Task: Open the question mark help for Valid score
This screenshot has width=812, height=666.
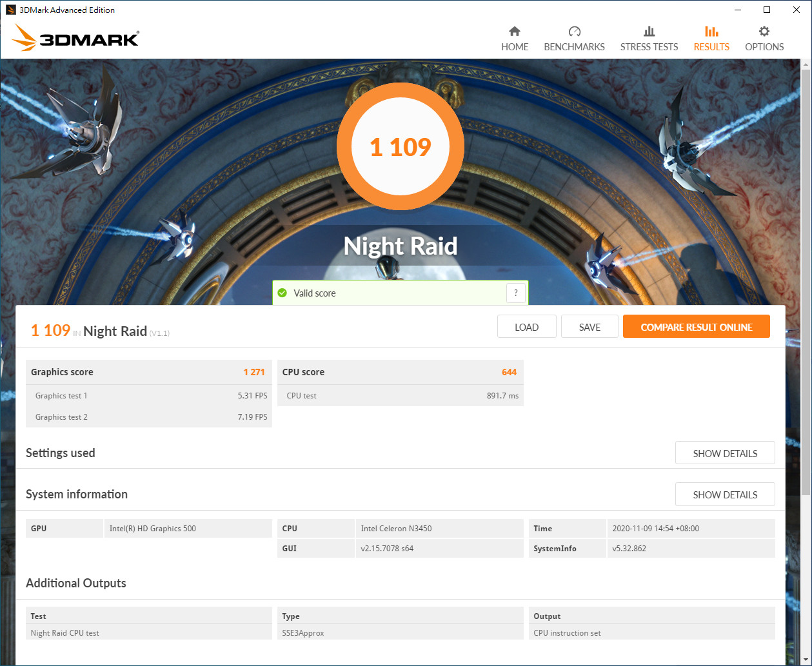Action: pyautogui.click(x=515, y=293)
